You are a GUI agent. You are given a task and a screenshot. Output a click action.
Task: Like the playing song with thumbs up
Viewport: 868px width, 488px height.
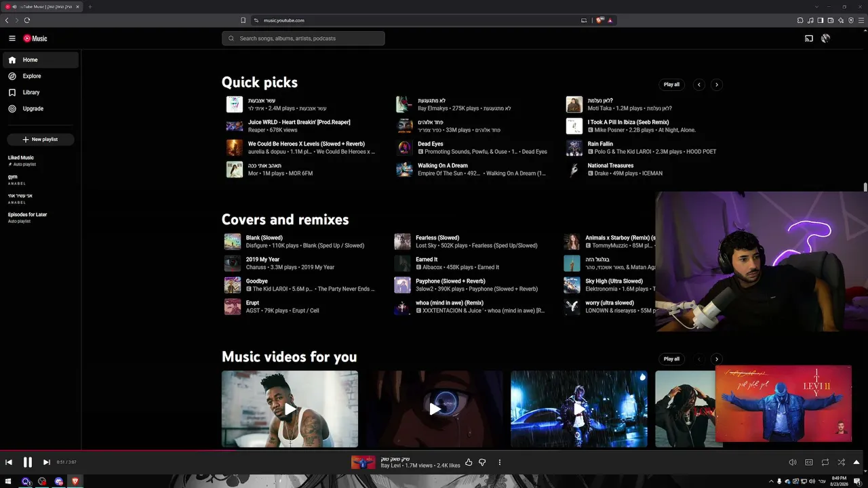point(469,462)
